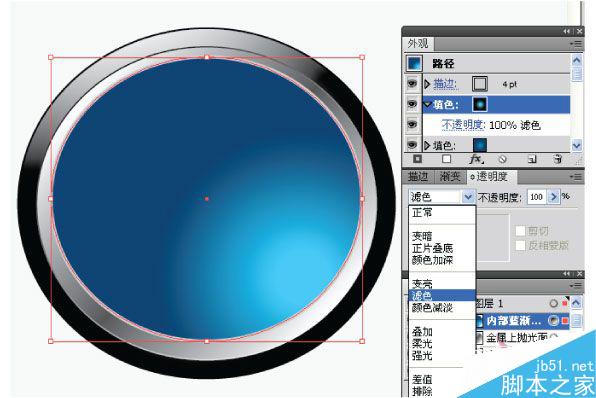
Task: Click Duplicate Selected Item icon in Appearance panel
Action: [532, 159]
